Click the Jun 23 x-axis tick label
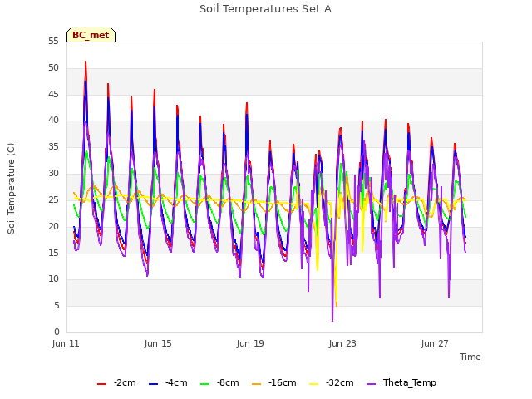532x399 pixels. coord(342,343)
